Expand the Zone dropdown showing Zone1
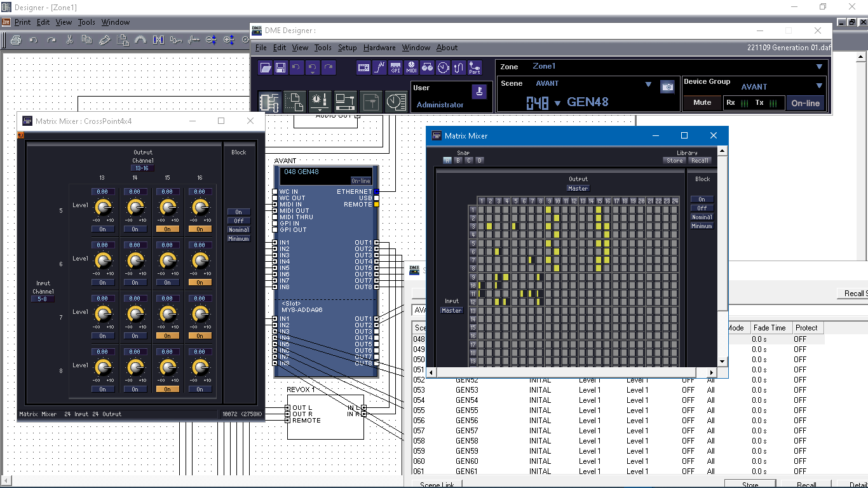 coord(819,67)
